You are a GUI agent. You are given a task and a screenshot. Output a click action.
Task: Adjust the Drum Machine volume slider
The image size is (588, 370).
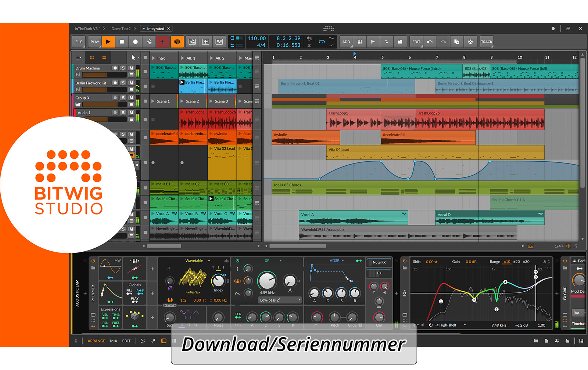point(104,75)
